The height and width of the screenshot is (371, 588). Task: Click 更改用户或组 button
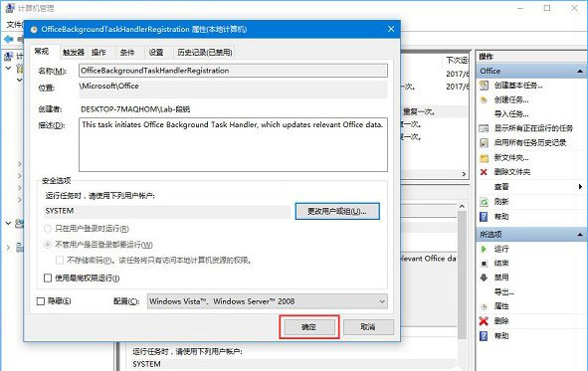(337, 211)
